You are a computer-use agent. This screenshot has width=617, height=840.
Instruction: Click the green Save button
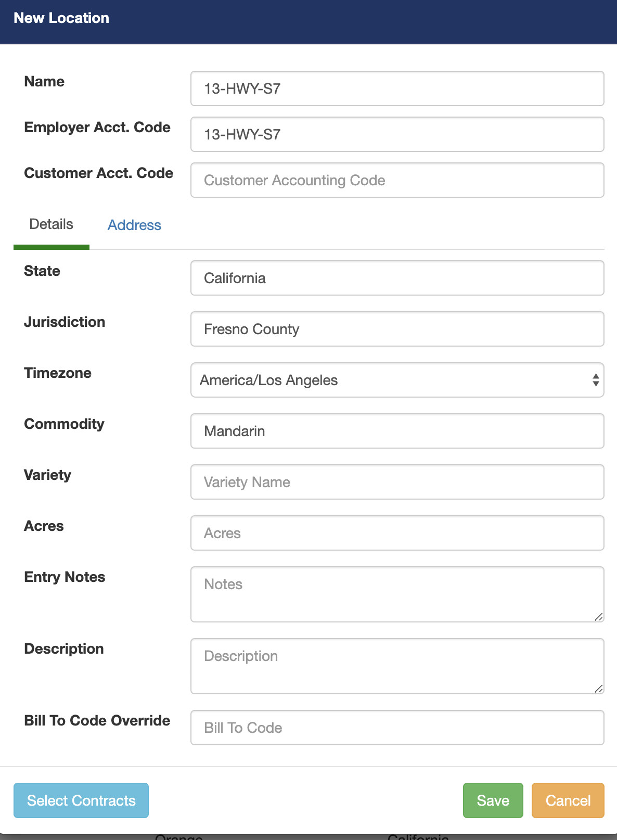[493, 800]
